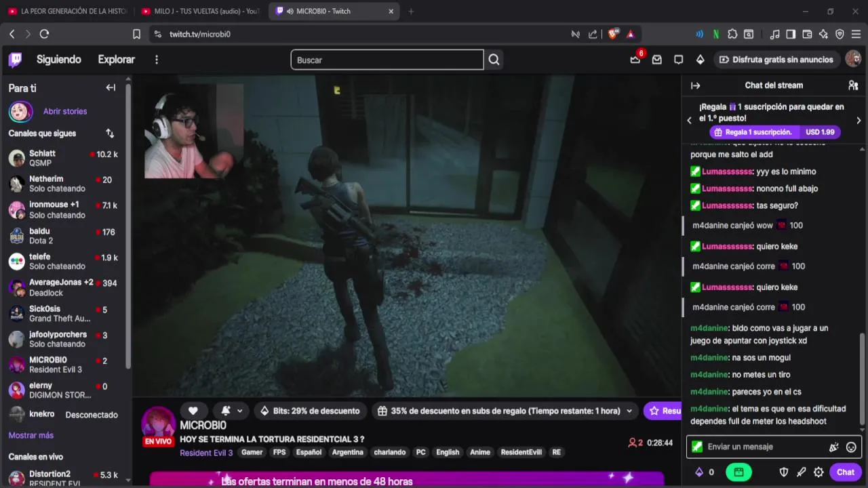868x488 pixels.
Task: Open Sick0sis channel in the sidebar
Action: [x=64, y=313]
